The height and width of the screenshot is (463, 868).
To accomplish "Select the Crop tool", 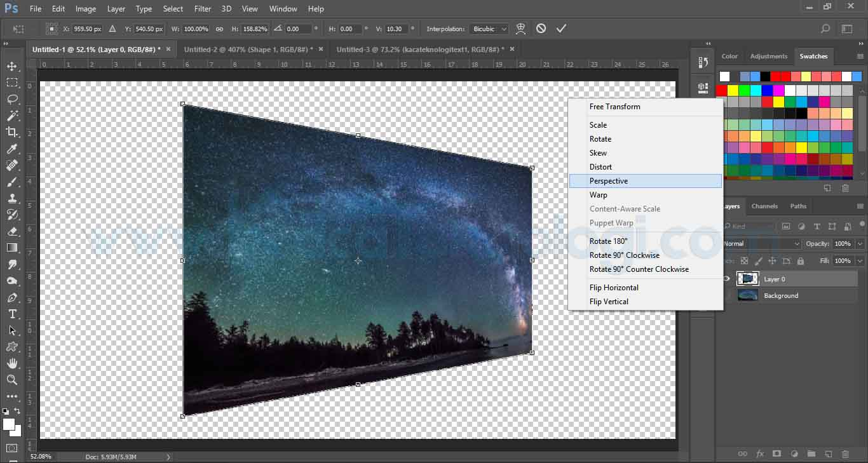I will click(x=12, y=132).
